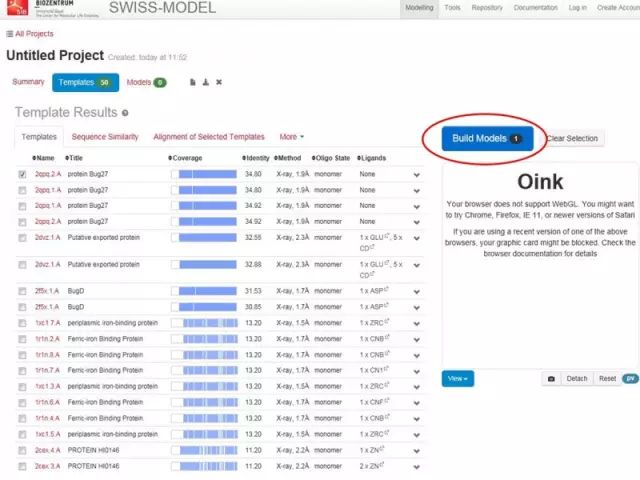Click the coverage bar of the 1r1n.6.A row
640x480 pixels.
(x=204, y=402)
